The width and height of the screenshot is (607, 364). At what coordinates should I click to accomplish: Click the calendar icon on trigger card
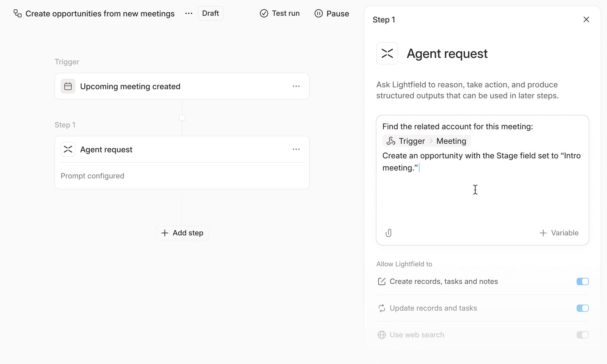pos(68,86)
